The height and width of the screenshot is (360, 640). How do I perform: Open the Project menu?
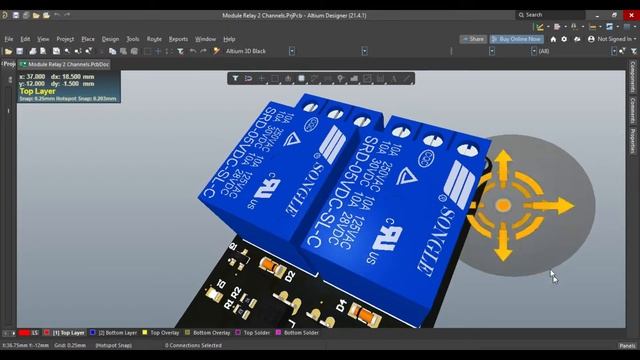[x=65, y=39]
